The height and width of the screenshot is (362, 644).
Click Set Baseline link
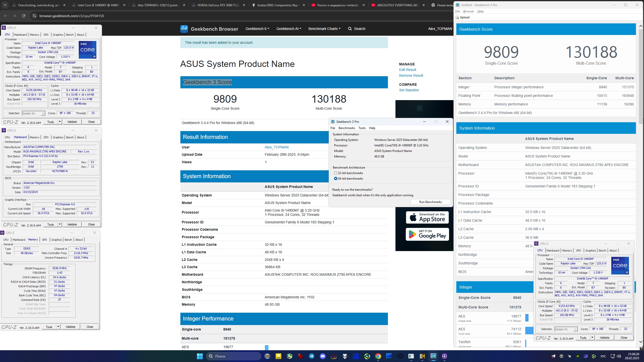coord(409,90)
